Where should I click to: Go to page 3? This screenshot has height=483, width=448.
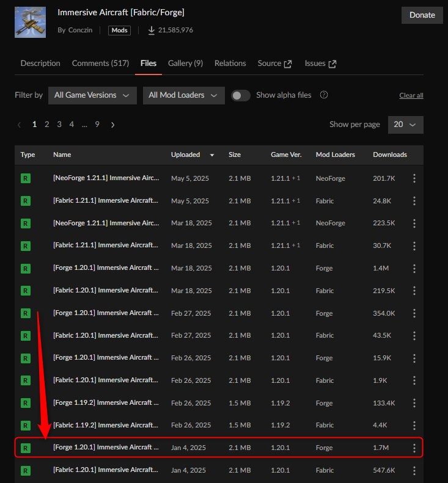point(59,125)
